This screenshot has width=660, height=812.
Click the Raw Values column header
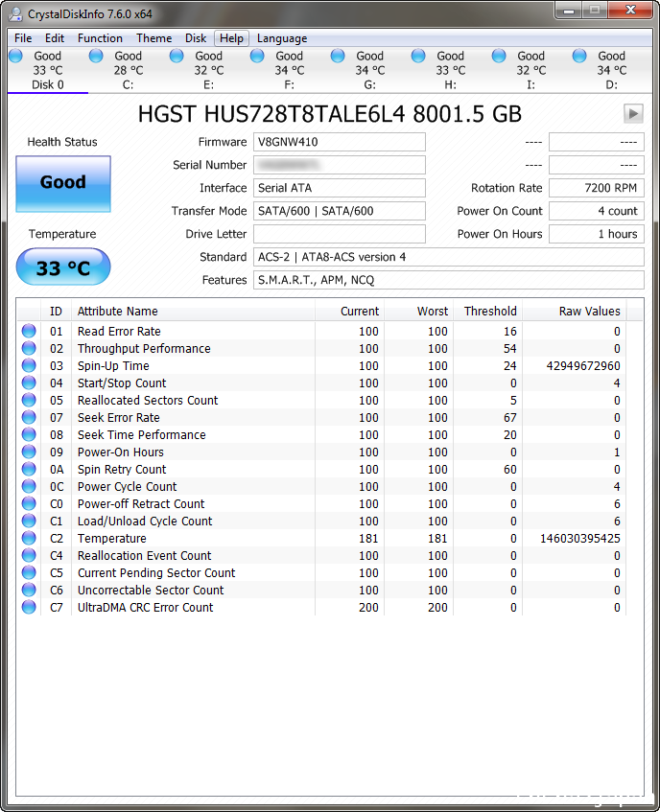pyautogui.click(x=575, y=312)
